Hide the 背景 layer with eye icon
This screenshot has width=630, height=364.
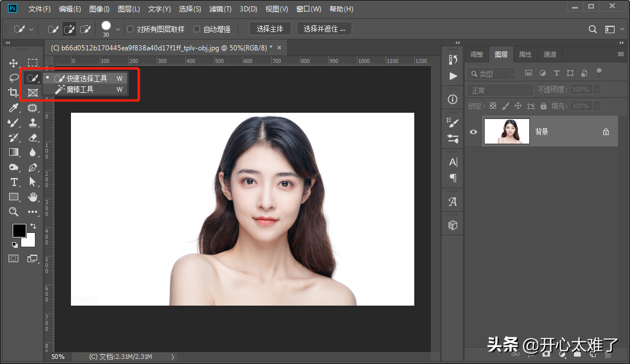pyautogui.click(x=473, y=132)
